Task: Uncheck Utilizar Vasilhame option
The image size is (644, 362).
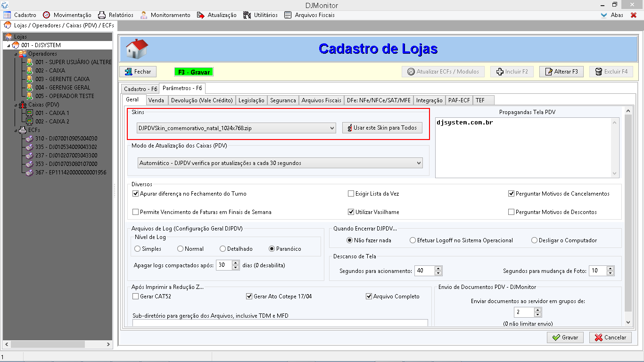Action: pyautogui.click(x=351, y=212)
